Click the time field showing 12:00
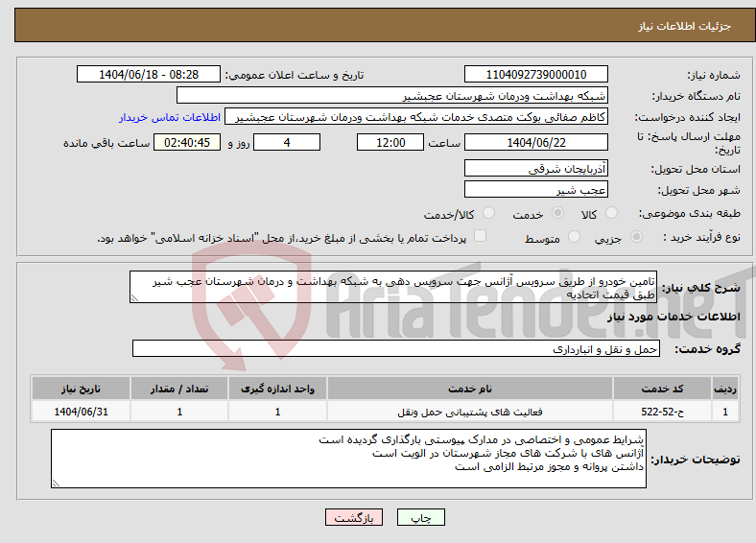756x543 pixels. (x=390, y=142)
